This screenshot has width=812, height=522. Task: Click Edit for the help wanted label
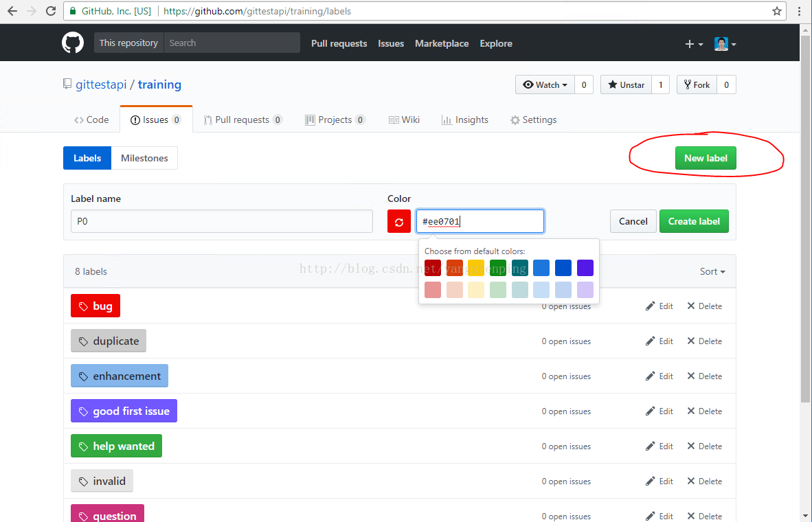[659, 446]
